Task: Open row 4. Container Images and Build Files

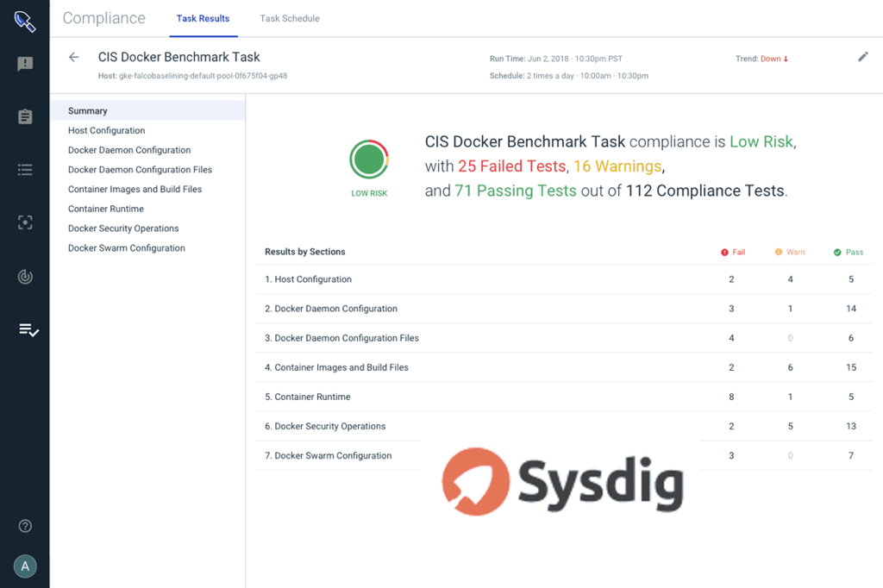Action: pyautogui.click(x=564, y=367)
